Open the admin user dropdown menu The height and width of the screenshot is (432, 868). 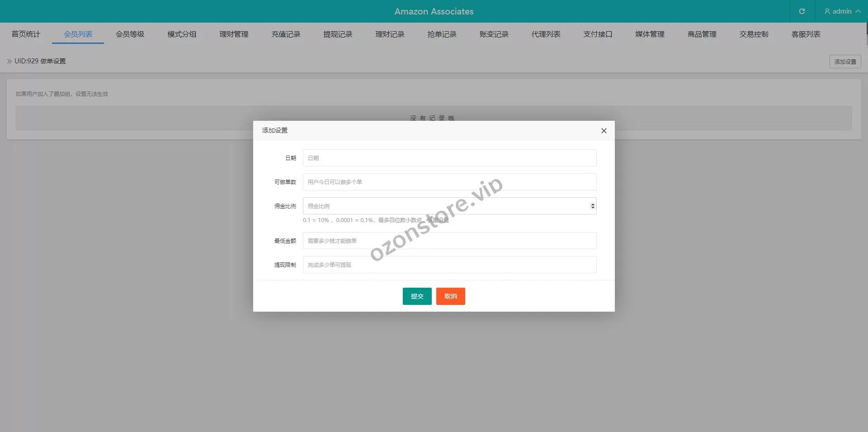[x=842, y=11]
